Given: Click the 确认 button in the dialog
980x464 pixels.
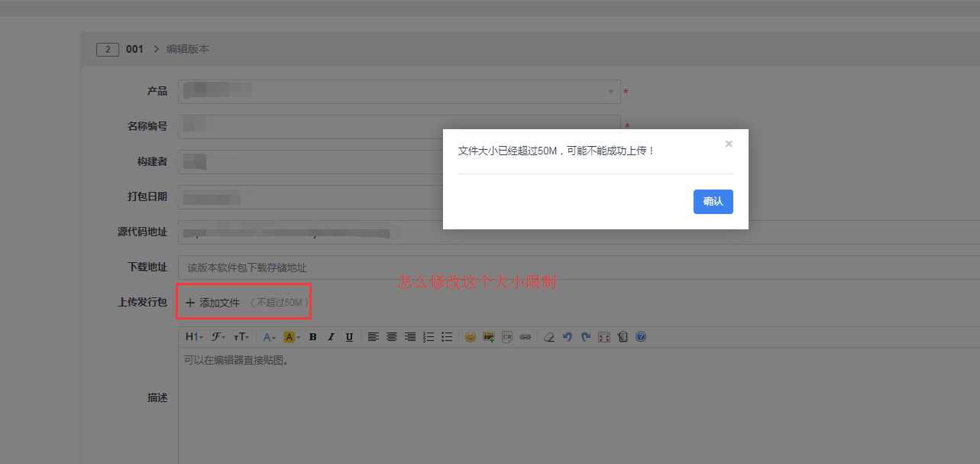Looking at the screenshot, I should coord(713,202).
